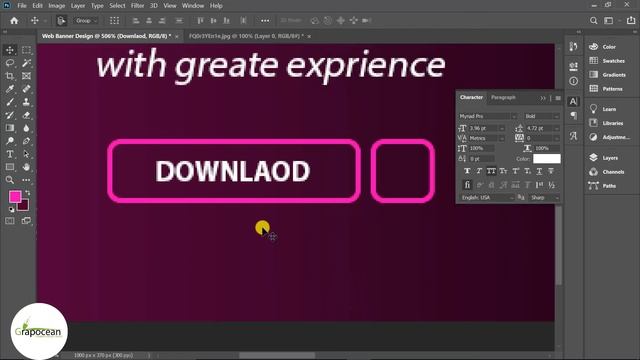This screenshot has width=640, height=360.
Task: Toggle Auto-Select checkbox in options bar
Action: [x=61, y=20]
